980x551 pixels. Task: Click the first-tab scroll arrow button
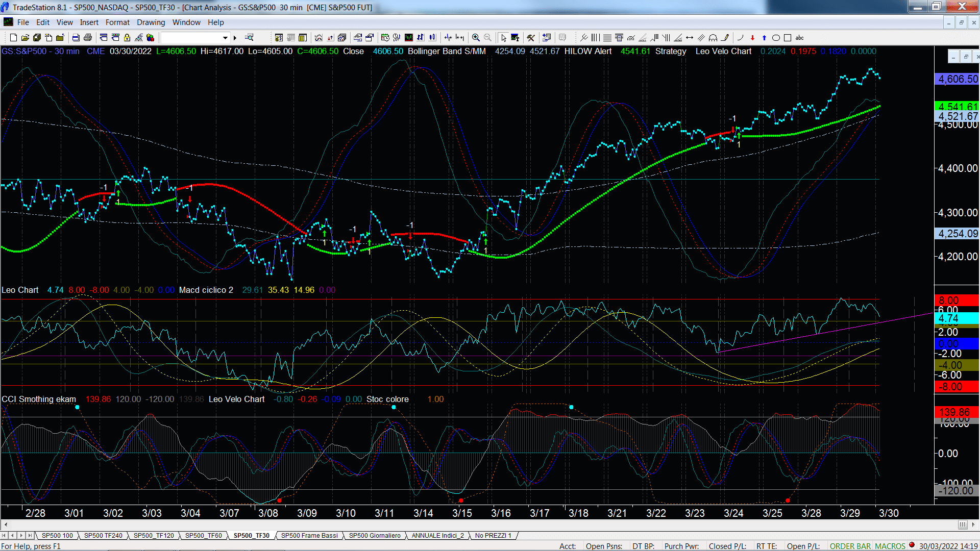[x=4, y=535]
